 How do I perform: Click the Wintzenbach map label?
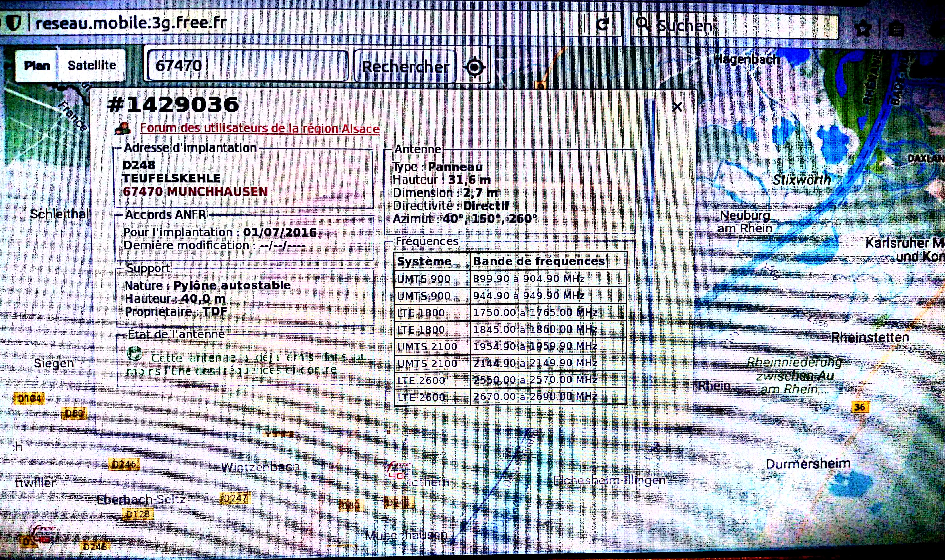coord(260,467)
